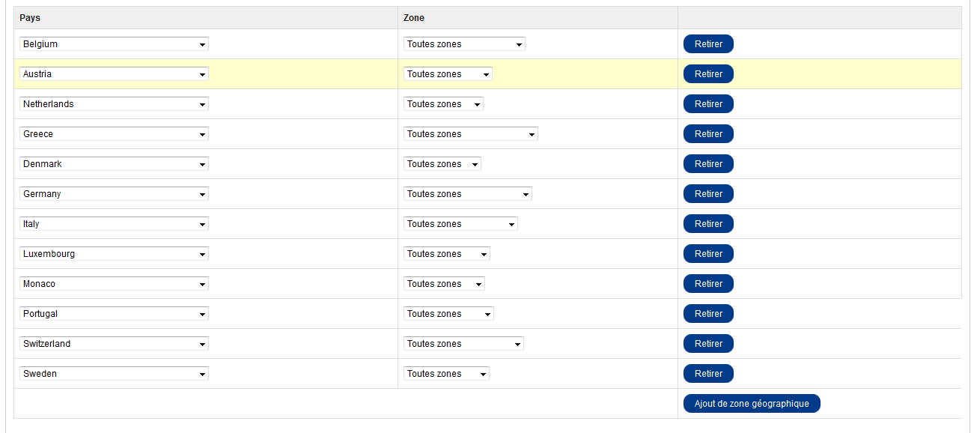The height and width of the screenshot is (433, 980).
Task: Remove the Austria row with Retirer
Action: click(708, 74)
